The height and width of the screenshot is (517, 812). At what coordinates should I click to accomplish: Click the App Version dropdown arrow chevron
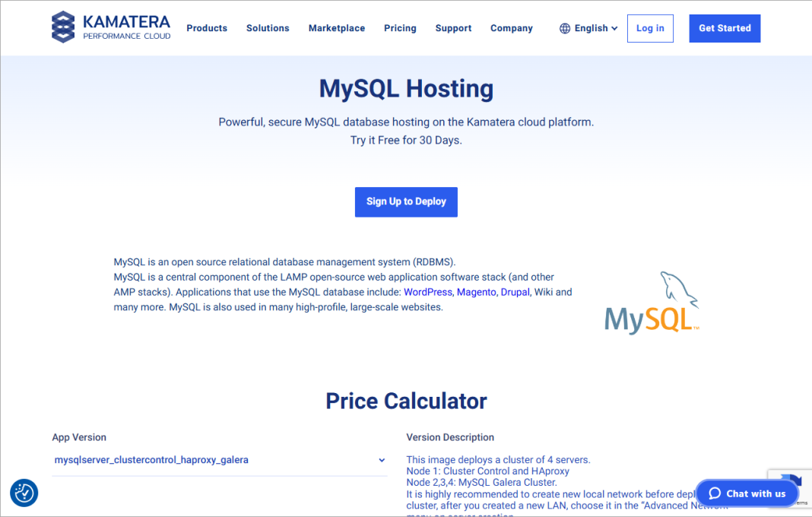[x=381, y=460]
